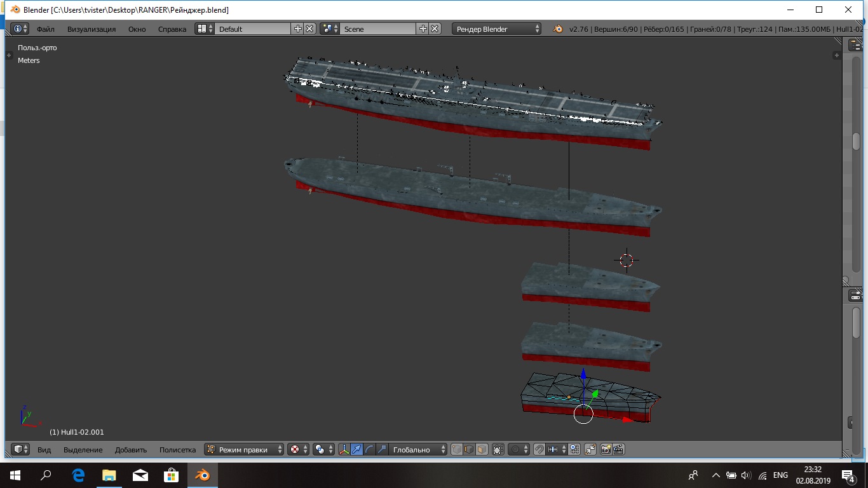868x488 pixels.
Task: Click the OpenGL render animation clapper icon
Action: pyautogui.click(x=618, y=449)
